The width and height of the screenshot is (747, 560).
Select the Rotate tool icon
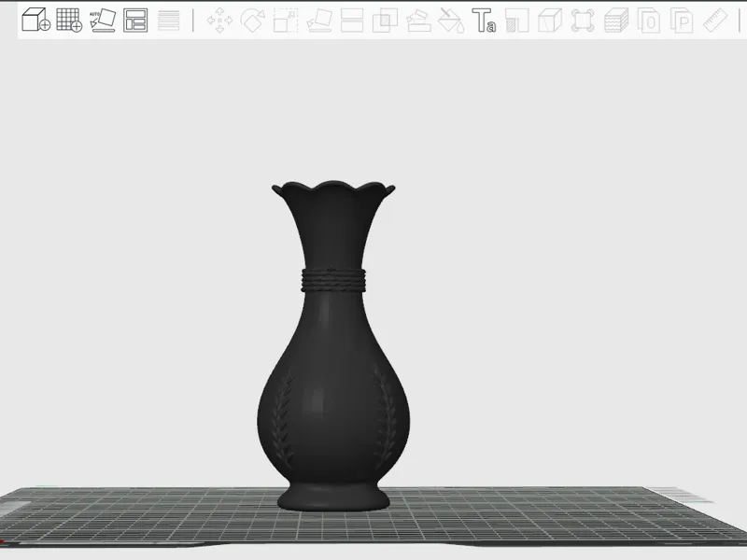click(252, 20)
